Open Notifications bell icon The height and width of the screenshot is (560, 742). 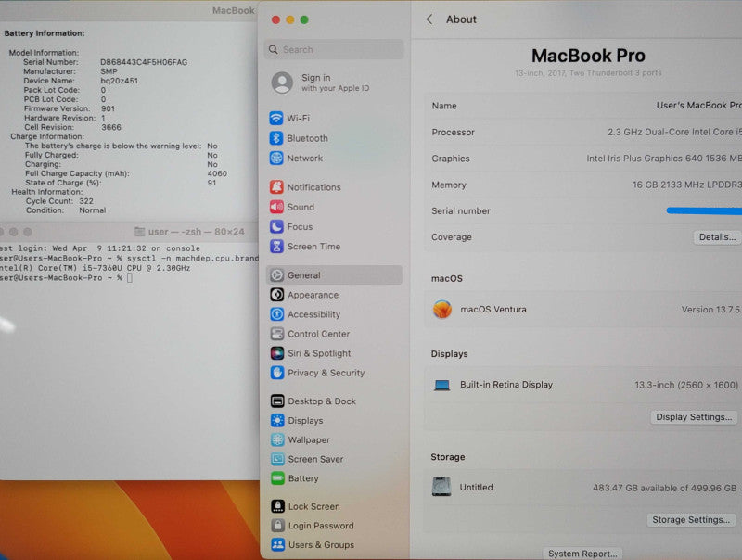276,187
